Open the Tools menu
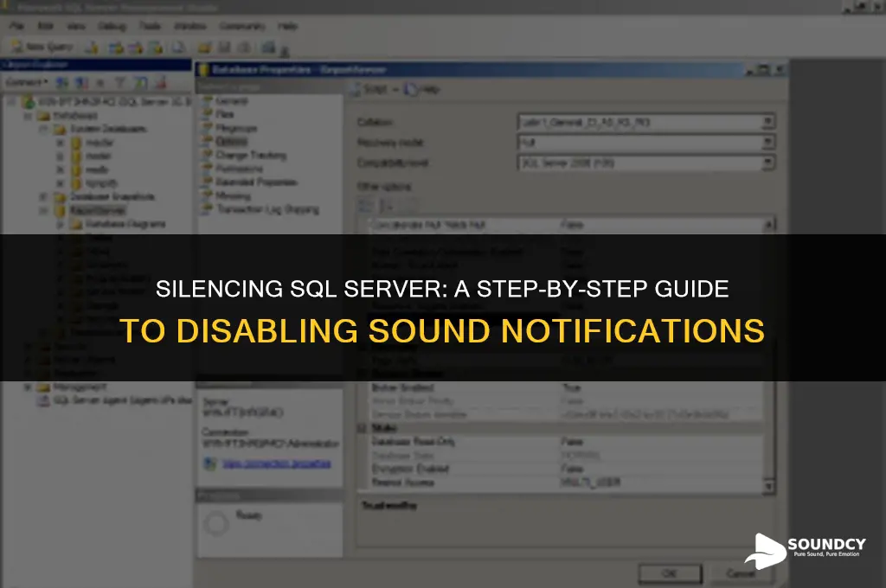Image resolution: width=886 pixels, height=588 pixels. pyautogui.click(x=150, y=26)
